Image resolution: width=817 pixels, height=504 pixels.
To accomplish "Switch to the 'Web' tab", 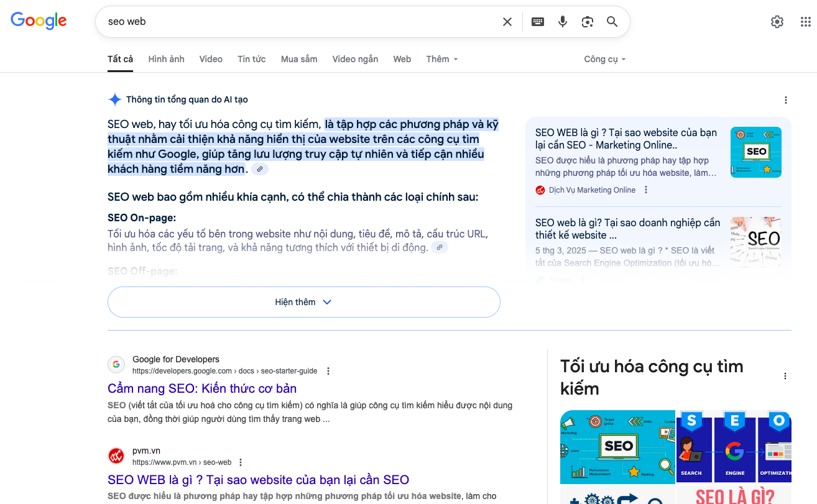I will [x=402, y=59].
